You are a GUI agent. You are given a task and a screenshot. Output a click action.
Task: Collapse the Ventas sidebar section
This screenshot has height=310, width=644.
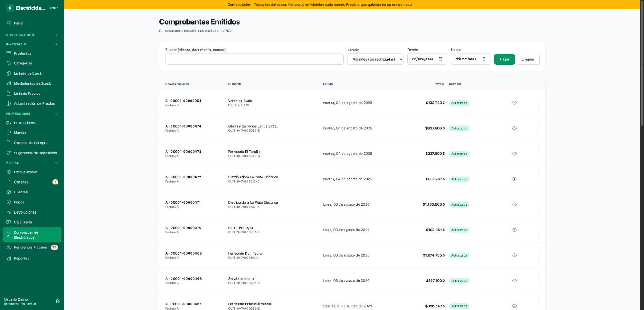pos(32,163)
